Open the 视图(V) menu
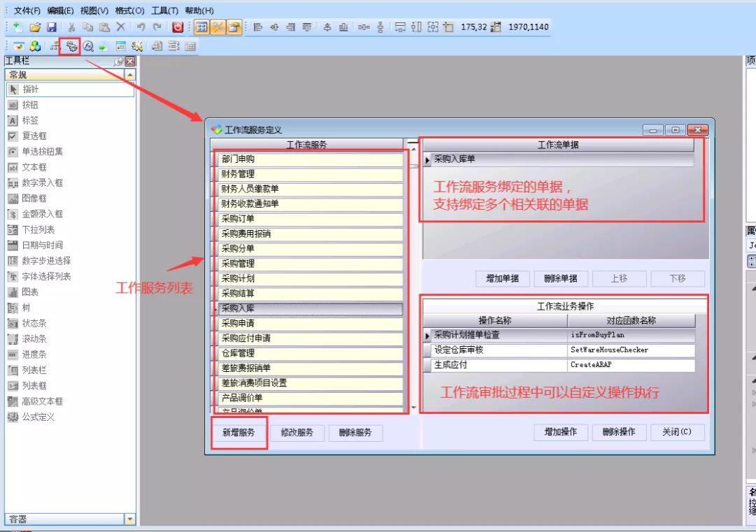This screenshot has height=532, width=756. click(94, 10)
